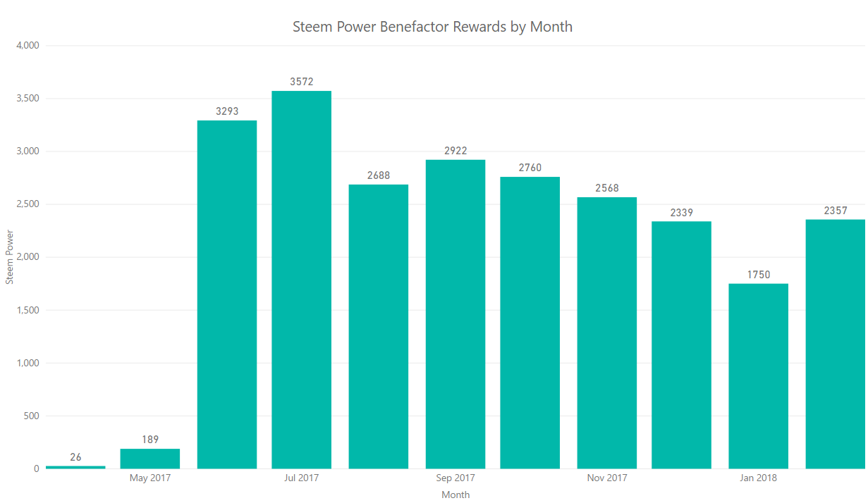Click the 1,500 y-axis tick label
This screenshot has height=503, width=868.
27,310
